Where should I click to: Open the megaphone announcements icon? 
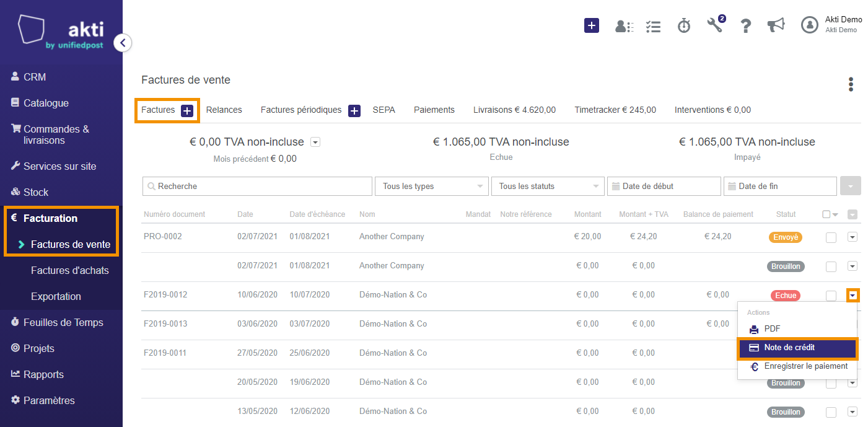776,25
